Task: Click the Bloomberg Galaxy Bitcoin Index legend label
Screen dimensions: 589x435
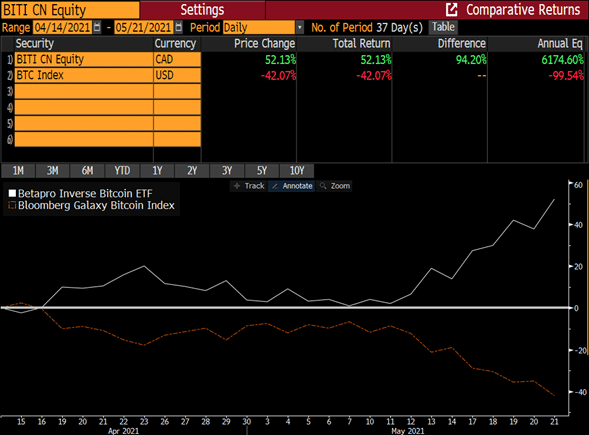Action: click(96, 205)
